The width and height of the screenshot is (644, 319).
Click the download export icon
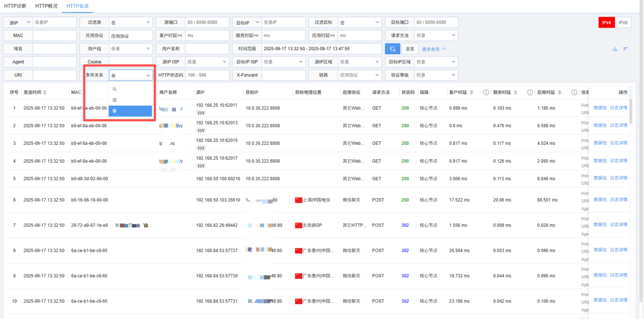tap(615, 49)
